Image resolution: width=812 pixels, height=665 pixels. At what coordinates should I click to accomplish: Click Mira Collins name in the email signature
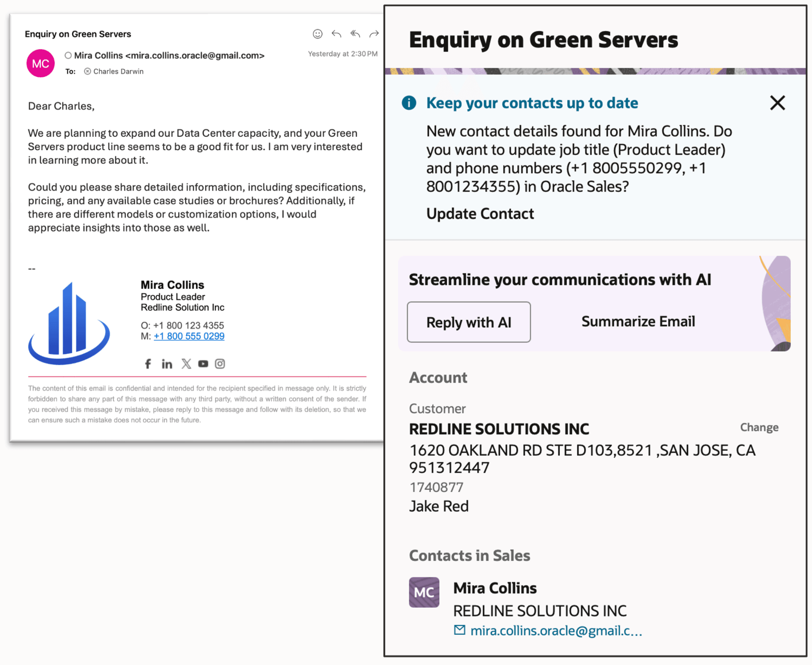tap(172, 284)
